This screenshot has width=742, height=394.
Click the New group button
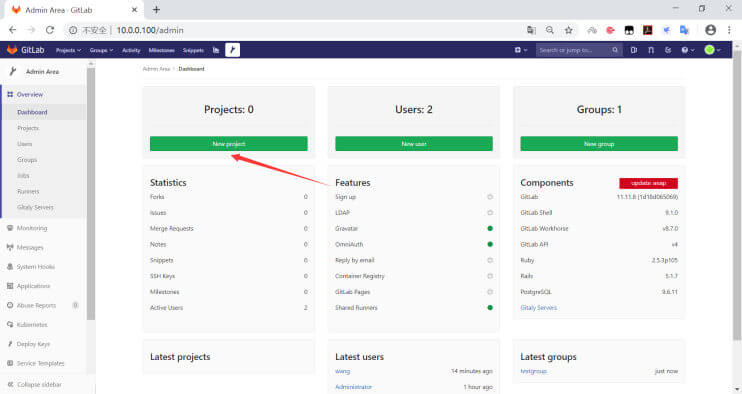[x=599, y=144]
